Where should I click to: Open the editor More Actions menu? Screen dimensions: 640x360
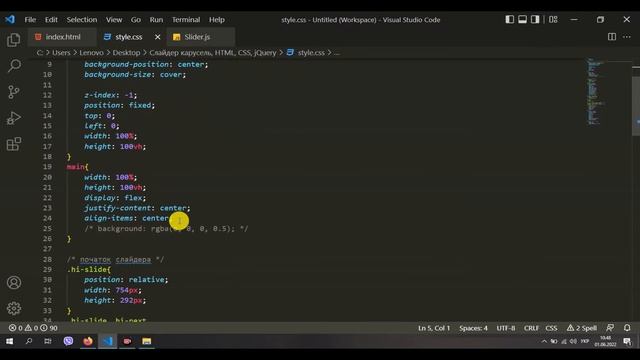click(627, 37)
